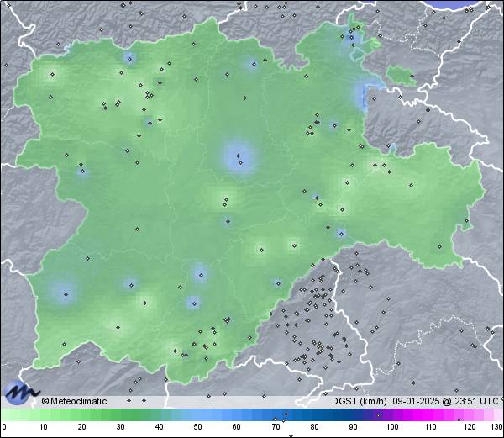Image resolution: width=504 pixels, height=438 pixels.
Task: Click the 110 magenta scale value
Action: [x=430, y=427]
